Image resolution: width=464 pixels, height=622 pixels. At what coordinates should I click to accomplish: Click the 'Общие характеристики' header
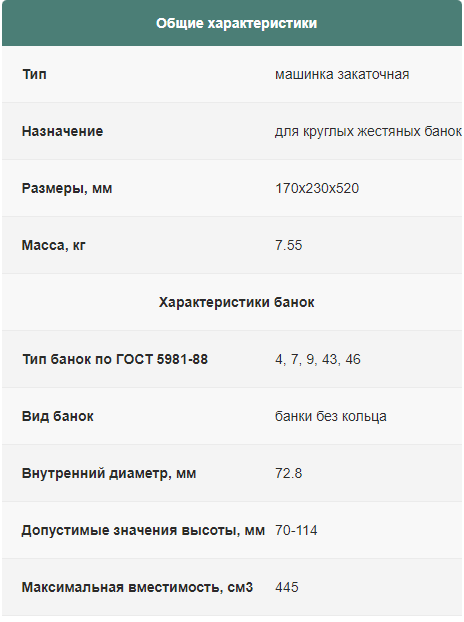(x=236, y=23)
